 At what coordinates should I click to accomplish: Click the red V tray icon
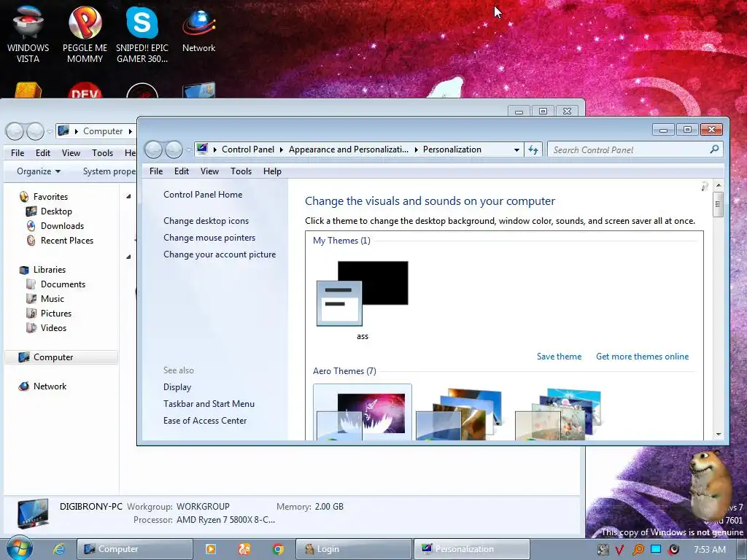620,550
